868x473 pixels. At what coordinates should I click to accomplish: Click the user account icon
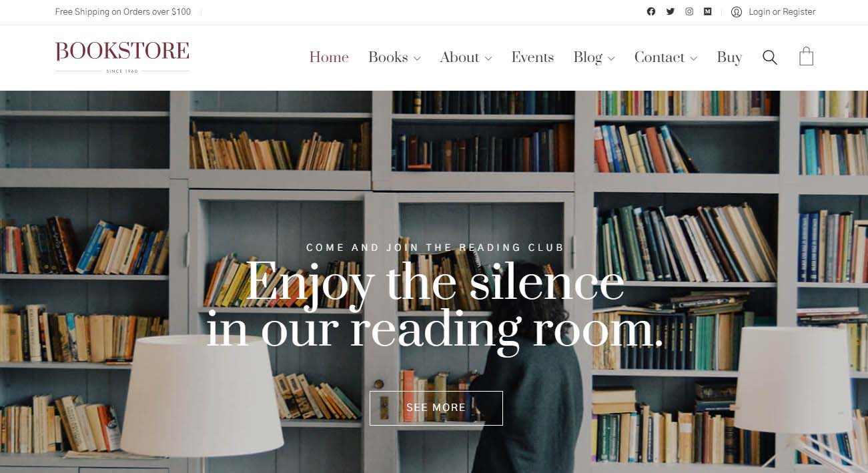737,12
